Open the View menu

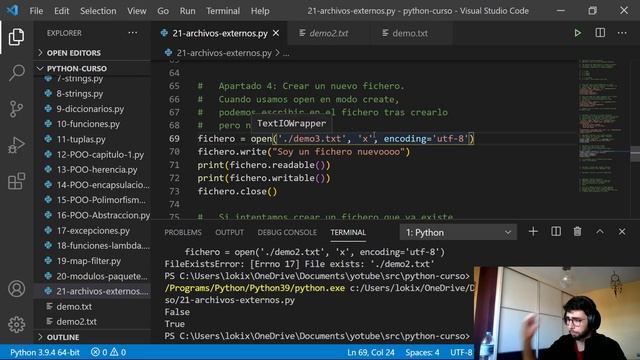(137, 11)
